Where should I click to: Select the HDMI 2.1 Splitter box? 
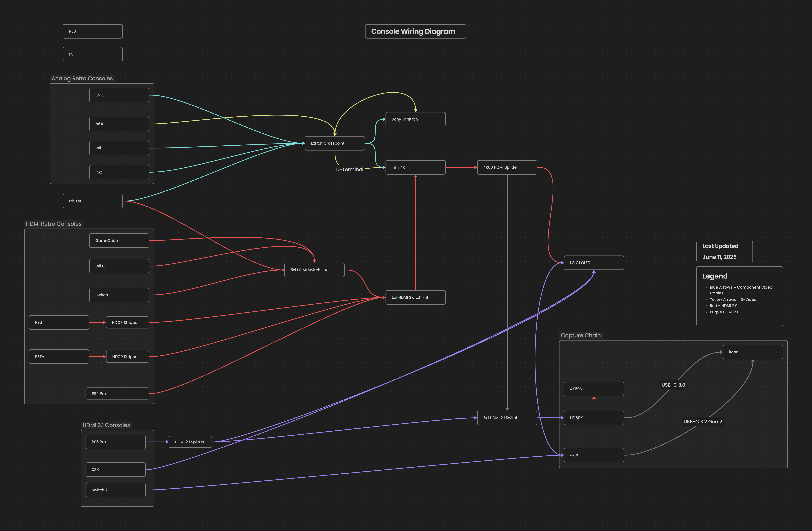tap(190, 442)
